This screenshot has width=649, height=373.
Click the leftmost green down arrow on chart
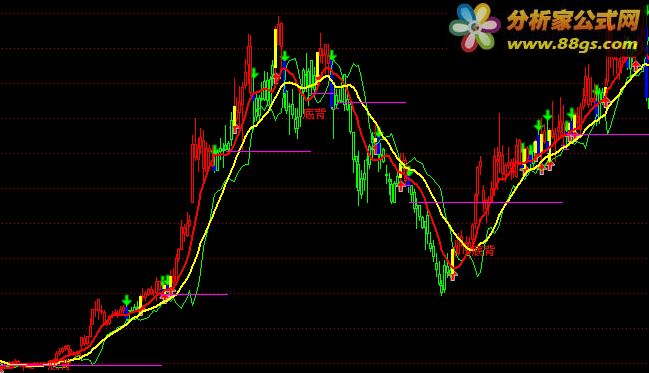pyautogui.click(x=127, y=300)
